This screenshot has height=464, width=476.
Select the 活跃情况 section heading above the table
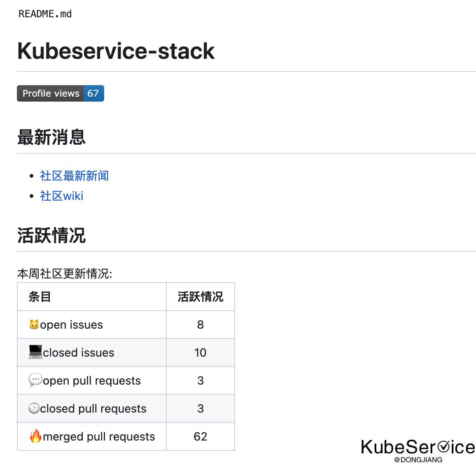[51, 235]
